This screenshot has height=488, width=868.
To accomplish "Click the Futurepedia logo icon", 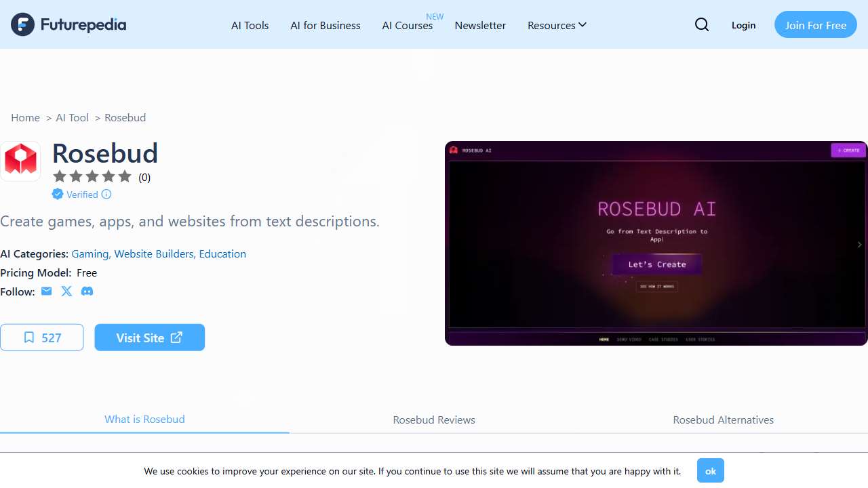I will 22,24.
